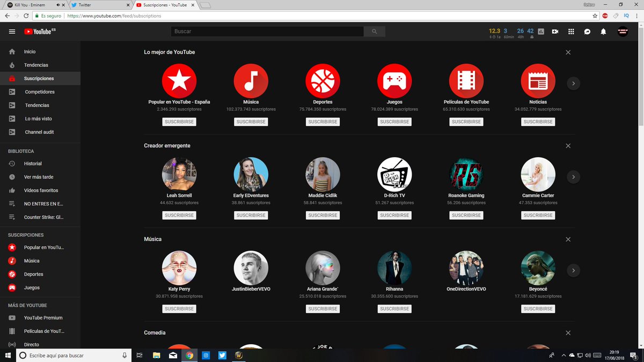
Task: Open the Noticias newspaper channel icon
Action: pos(538,81)
